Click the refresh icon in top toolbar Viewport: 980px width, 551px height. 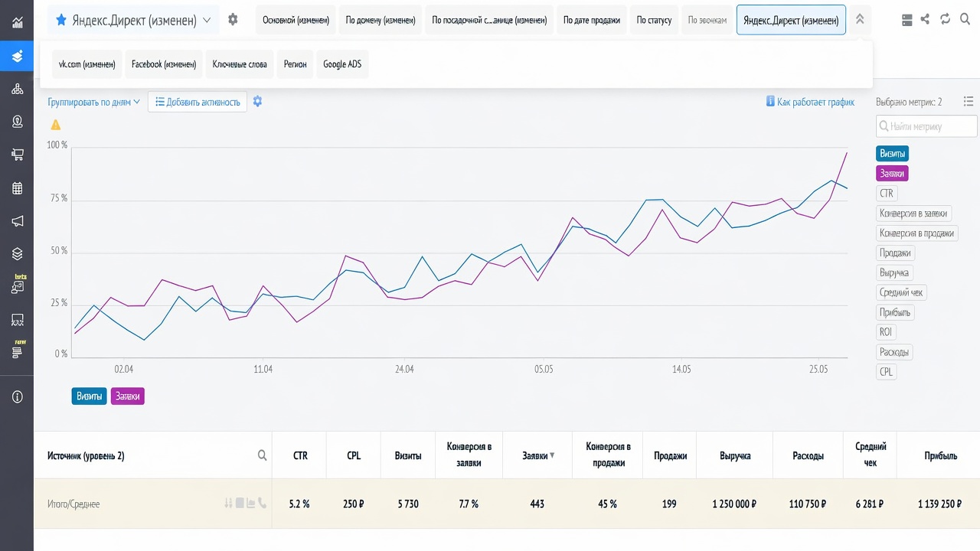tap(946, 20)
